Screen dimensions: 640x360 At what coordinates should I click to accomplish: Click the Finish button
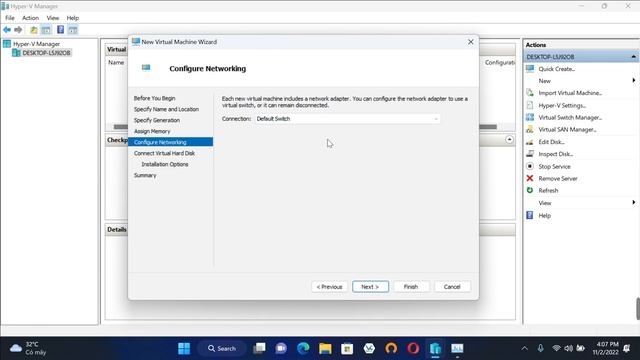[411, 287]
